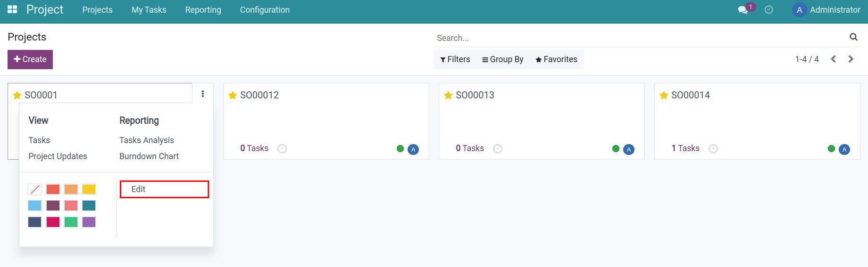Open the Favorites dropdown
This screenshot has height=267, width=868.
[x=556, y=59]
